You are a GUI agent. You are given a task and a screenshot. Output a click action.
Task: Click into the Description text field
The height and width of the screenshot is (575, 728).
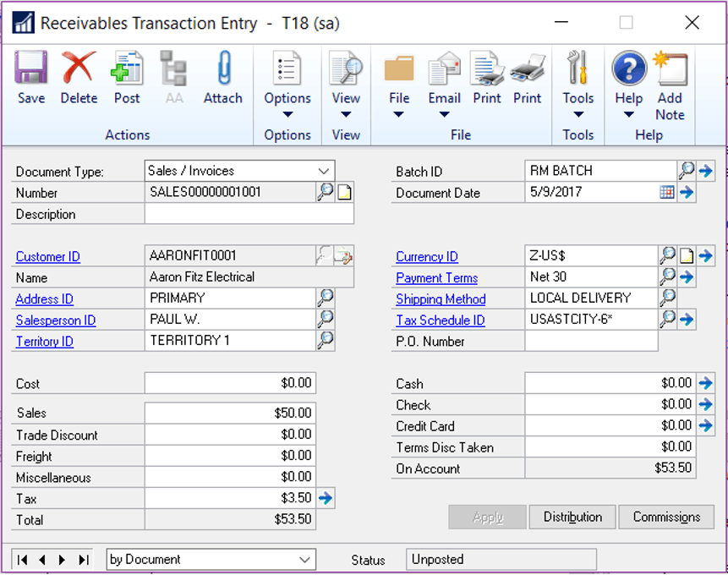pos(249,215)
